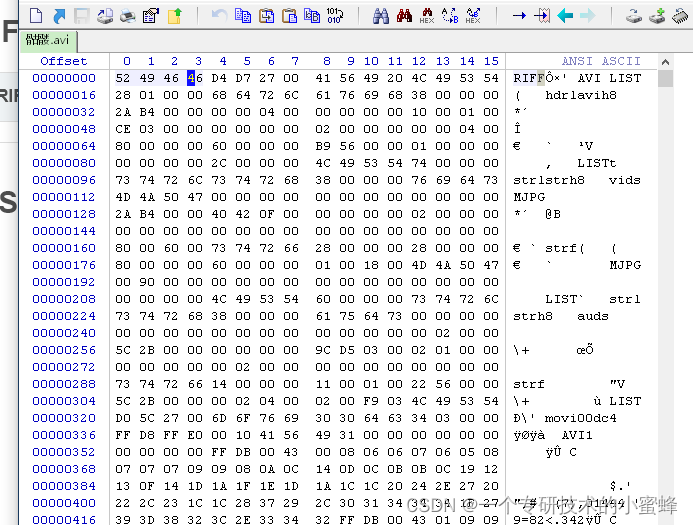Click the column 15 header number
The width and height of the screenshot is (693, 525).
click(491, 61)
